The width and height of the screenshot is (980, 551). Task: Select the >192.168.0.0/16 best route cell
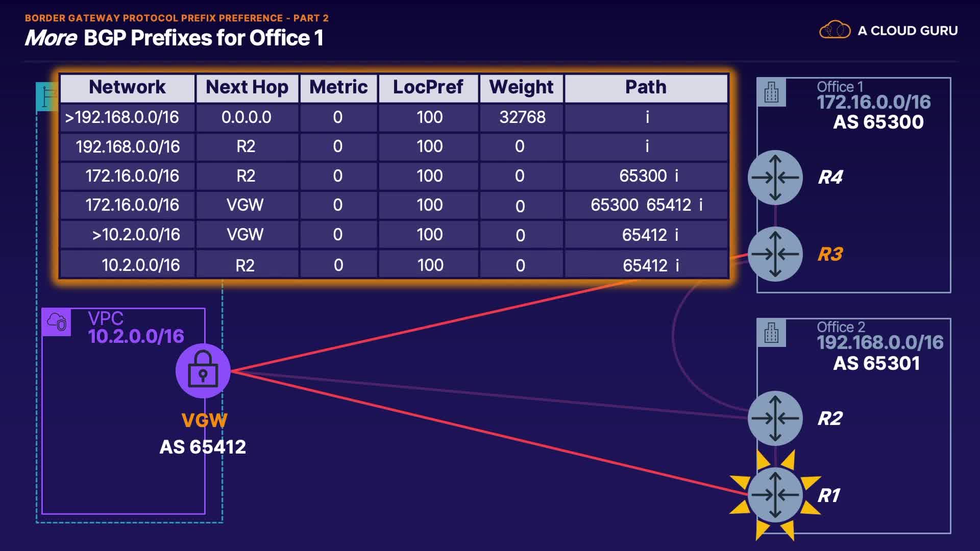[x=122, y=117]
